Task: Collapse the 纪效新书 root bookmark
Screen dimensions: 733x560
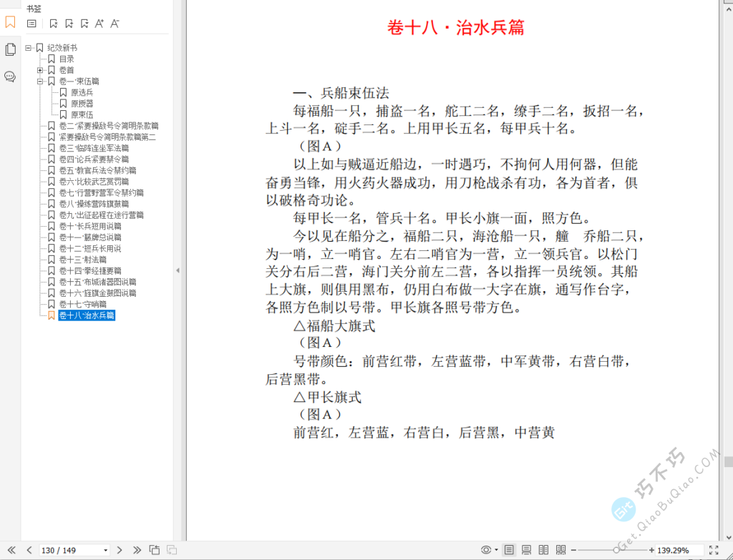Action: click(29, 47)
